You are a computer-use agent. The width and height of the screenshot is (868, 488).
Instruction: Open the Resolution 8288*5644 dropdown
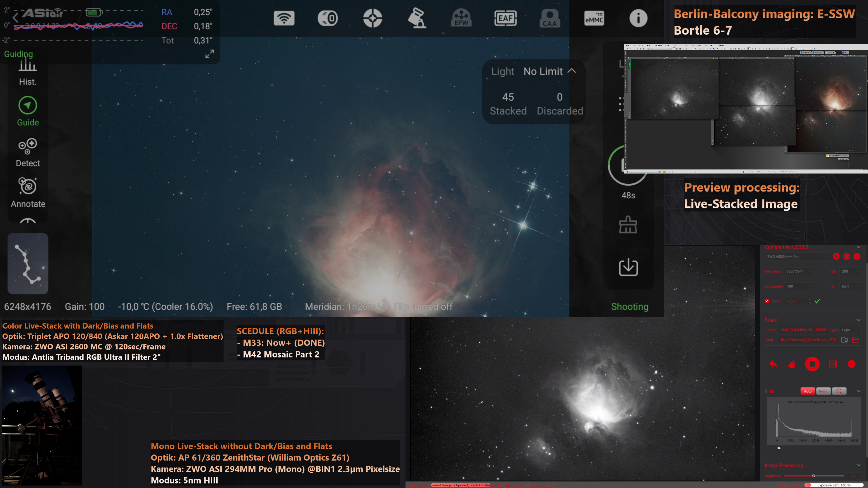[798, 271]
